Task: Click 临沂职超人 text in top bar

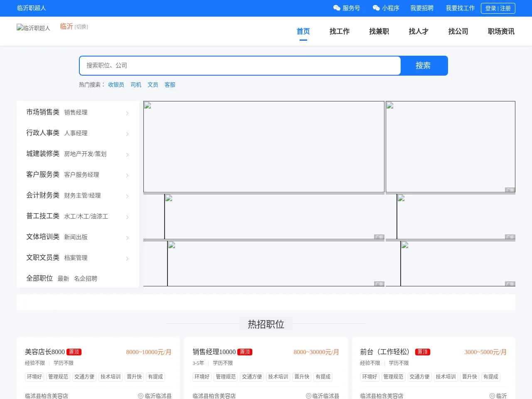Action: click(x=32, y=8)
